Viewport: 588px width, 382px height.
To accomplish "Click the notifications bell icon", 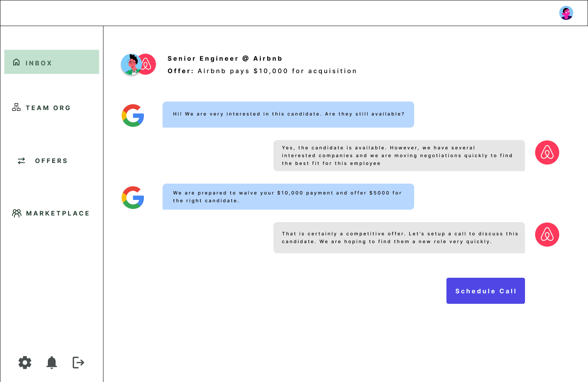I will (52, 363).
